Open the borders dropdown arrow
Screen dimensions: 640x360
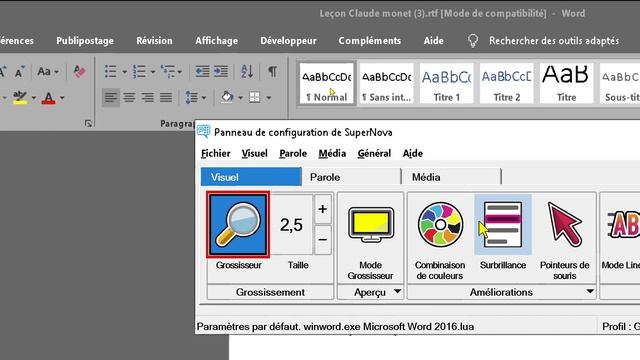point(269,98)
